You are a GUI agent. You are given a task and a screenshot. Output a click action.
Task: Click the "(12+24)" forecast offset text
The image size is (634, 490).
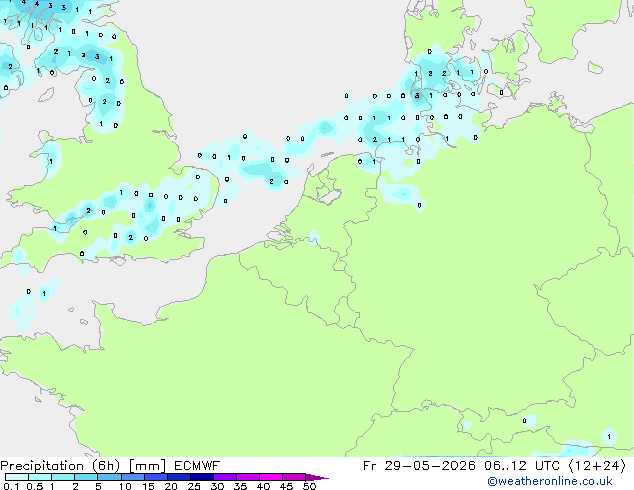point(597,466)
